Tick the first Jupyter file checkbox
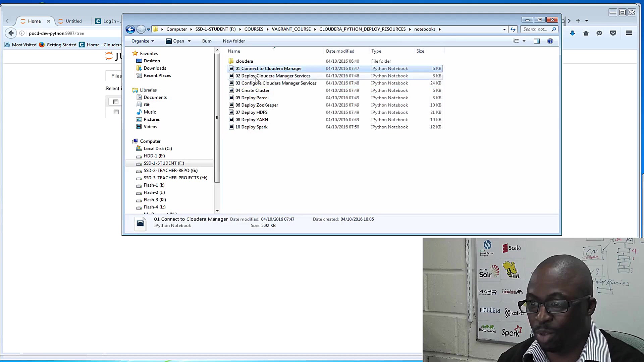This screenshot has width=644, height=362. [116, 102]
